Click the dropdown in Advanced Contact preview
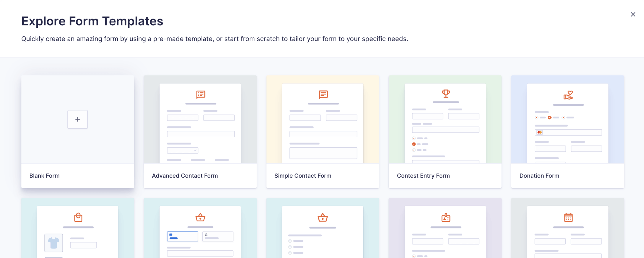 [x=183, y=150]
